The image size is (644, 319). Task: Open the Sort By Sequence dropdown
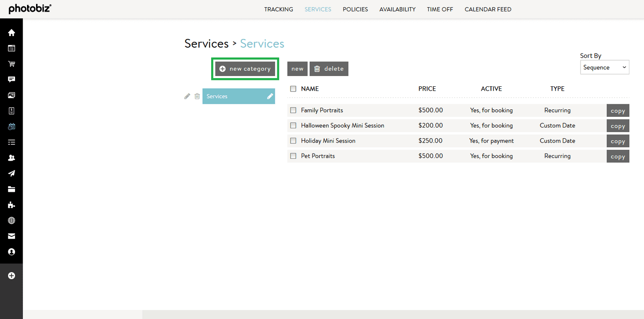coord(605,67)
